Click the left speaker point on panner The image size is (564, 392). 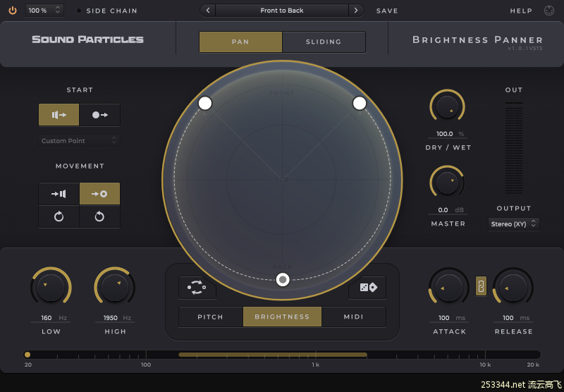point(205,103)
